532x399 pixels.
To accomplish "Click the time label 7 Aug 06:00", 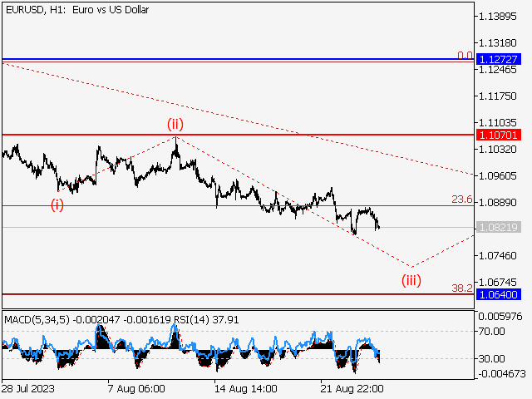I will pyautogui.click(x=136, y=388).
